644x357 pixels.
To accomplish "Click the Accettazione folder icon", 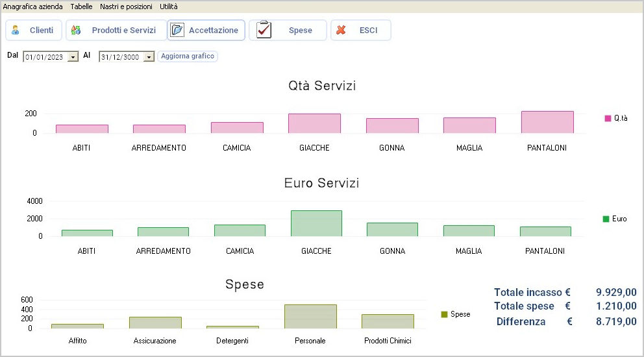I will click(x=177, y=31).
